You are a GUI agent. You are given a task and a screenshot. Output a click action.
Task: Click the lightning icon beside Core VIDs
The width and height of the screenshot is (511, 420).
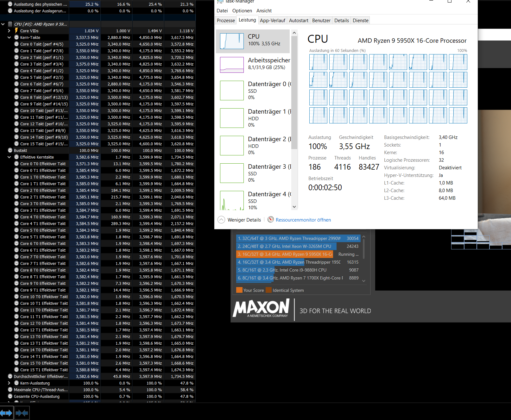click(x=16, y=31)
